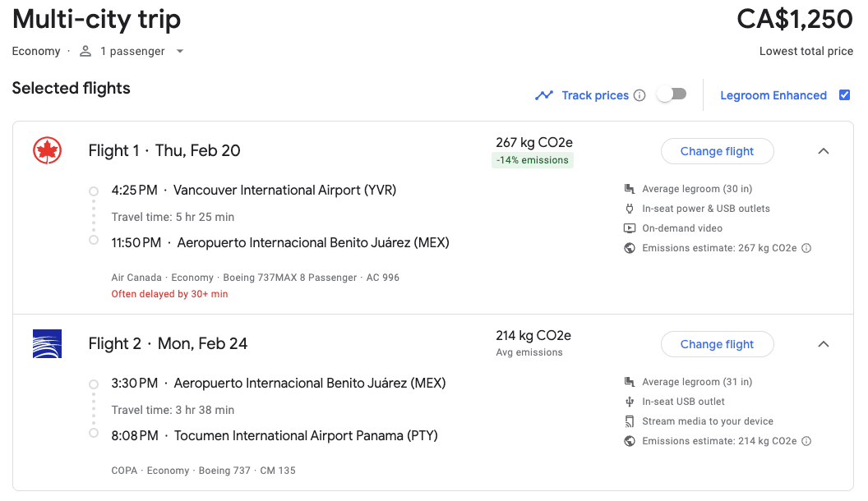Image resolution: width=868 pixels, height=501 pixels.
Task: Click info icon beside 214 kg emissions estimate
Action: 806,441
